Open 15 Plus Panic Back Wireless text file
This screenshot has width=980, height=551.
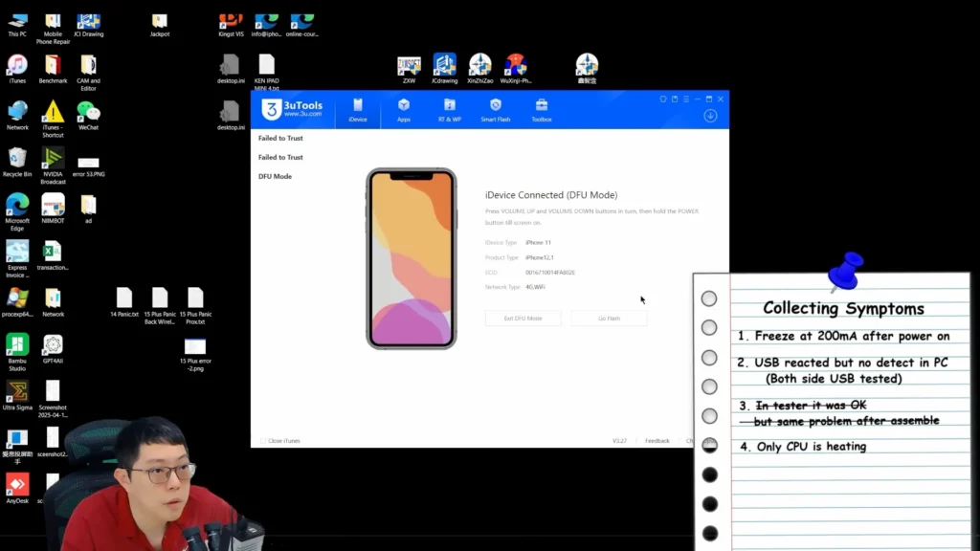click(160, 306)
